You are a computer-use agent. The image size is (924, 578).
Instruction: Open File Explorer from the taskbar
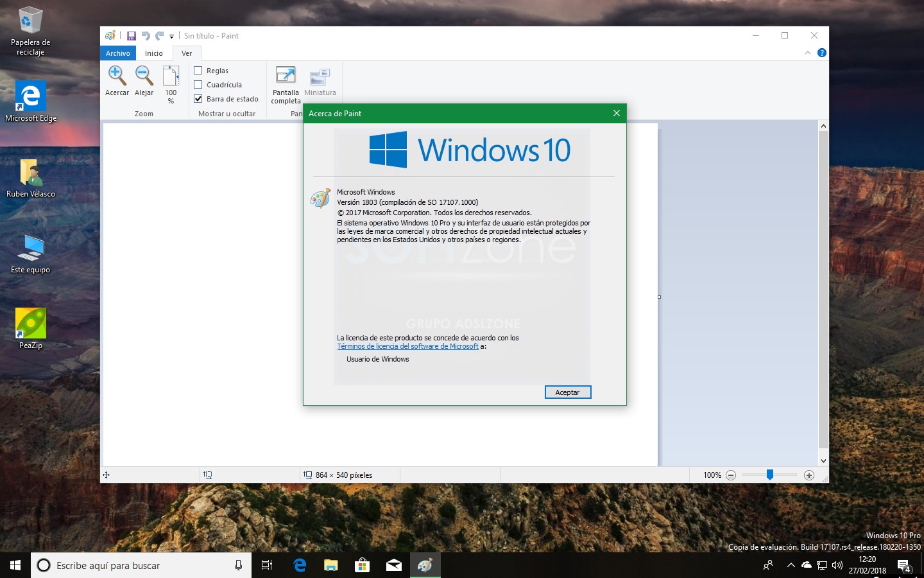click(330, 565)
